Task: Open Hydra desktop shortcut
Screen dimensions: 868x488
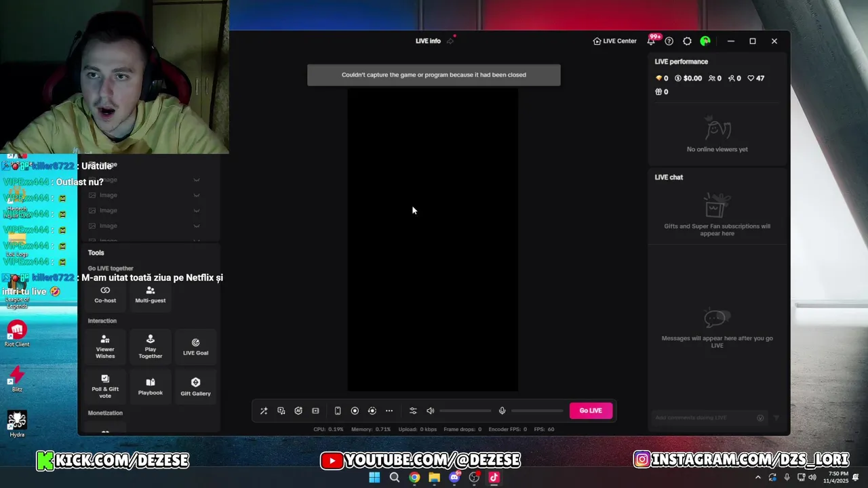Action: click(x=17, y=424)
